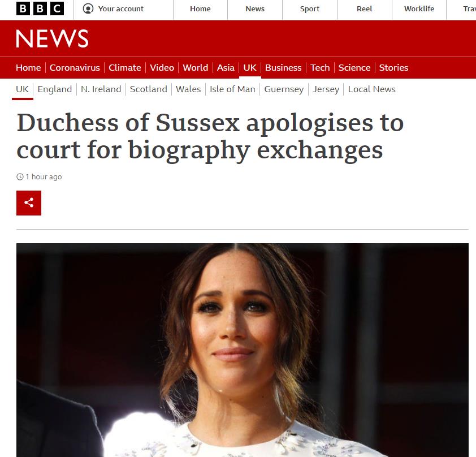Switch to the Climate news category
The height and width of the screenshot is (457, 476).
coord(125,67)
